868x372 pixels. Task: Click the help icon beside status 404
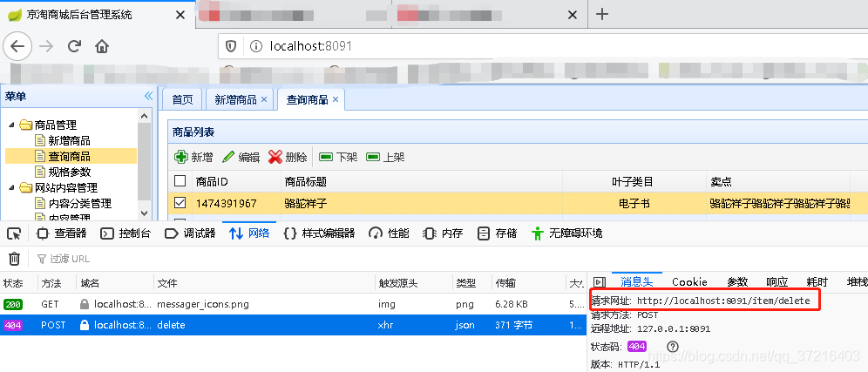pos(673,347)
